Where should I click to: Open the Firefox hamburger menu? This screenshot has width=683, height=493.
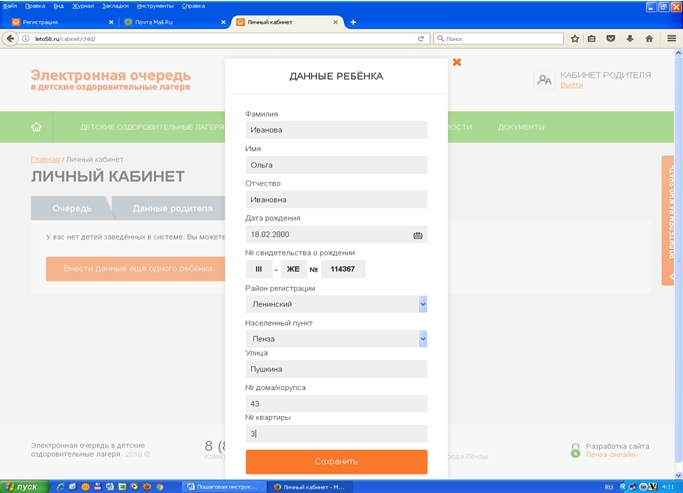[x=669, y=39]
